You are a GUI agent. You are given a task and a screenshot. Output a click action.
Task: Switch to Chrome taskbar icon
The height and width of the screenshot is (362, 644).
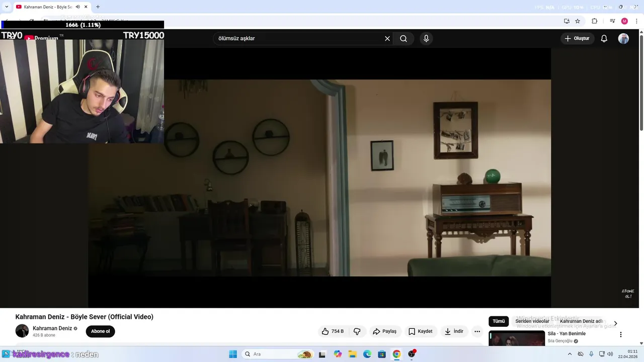[396, 354]
